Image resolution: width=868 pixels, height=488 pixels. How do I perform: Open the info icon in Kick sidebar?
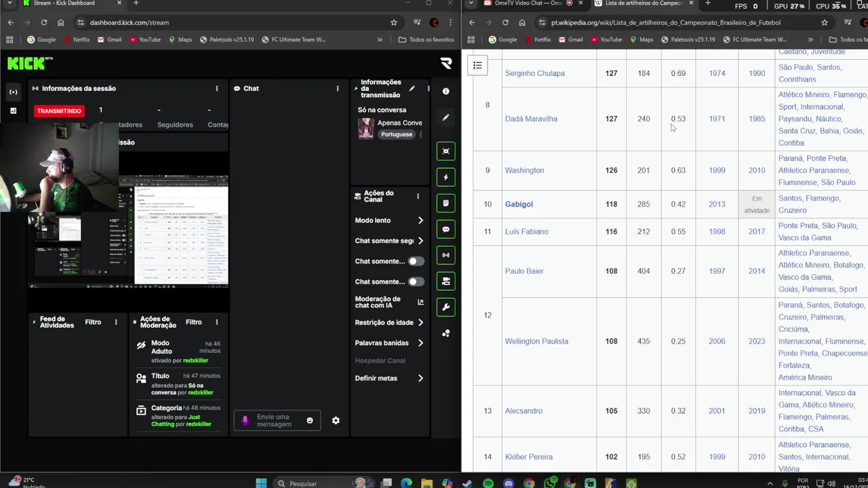pos(446,91)
